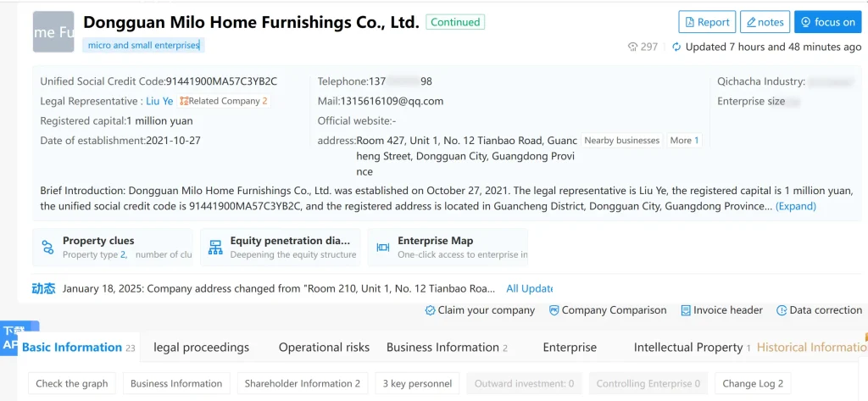Select registered capital 1 million yuan
The width and height of the screenshot is (868, 401).
(160, 120)
